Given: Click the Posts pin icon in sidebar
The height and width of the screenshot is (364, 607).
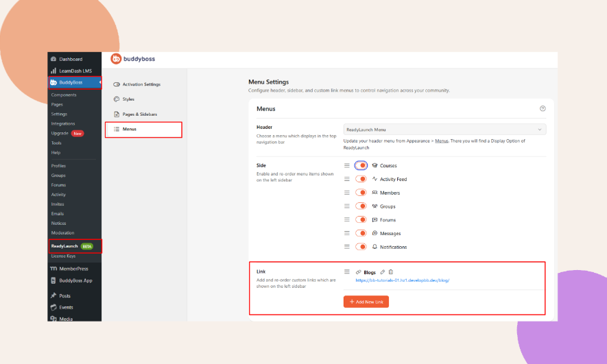Looking at the screenshot, I should pyautogui.click(x=53, y=295).
